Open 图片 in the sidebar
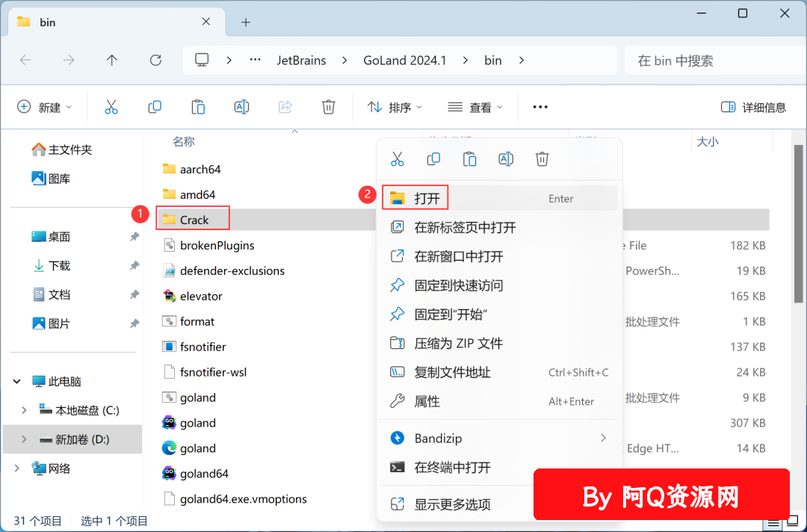This screenshot has height=532, width=807. tap(51, 323)
